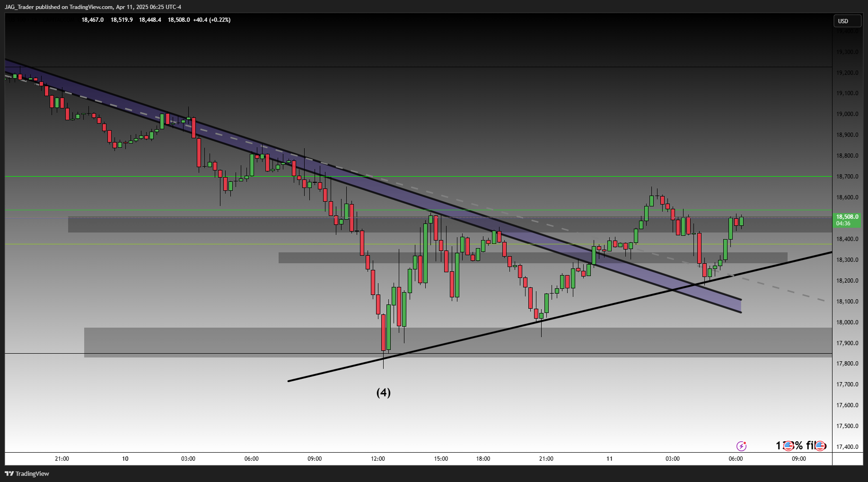Click the 19,200.0 price axis label

tap(847, 73)
